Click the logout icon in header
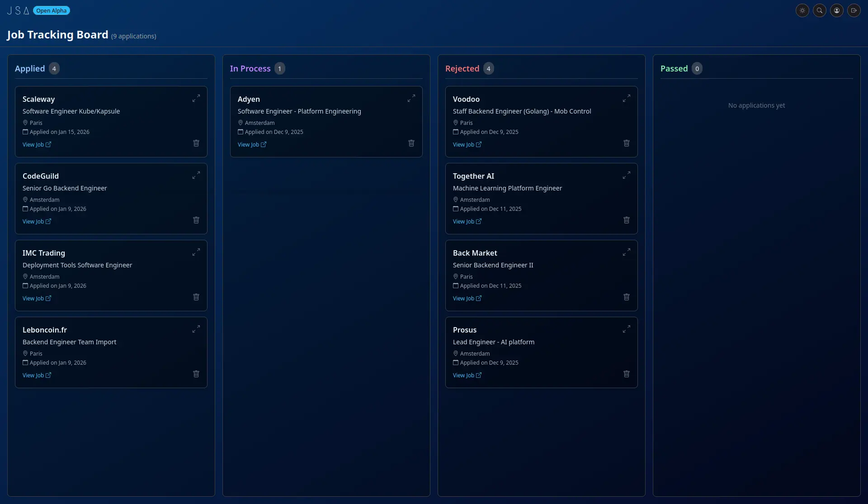868x504 pixels. 854,10
